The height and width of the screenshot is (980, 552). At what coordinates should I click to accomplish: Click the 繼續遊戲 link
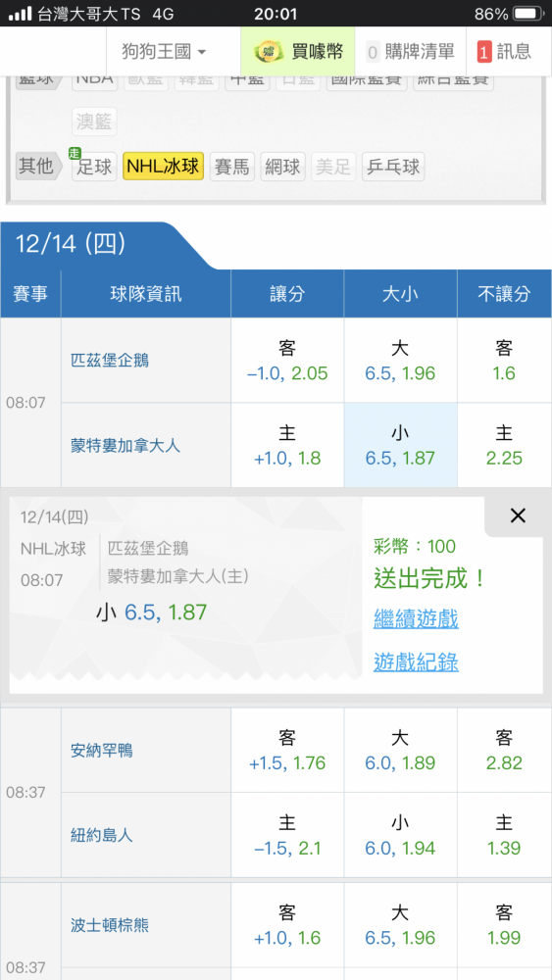tap(417, 618)
